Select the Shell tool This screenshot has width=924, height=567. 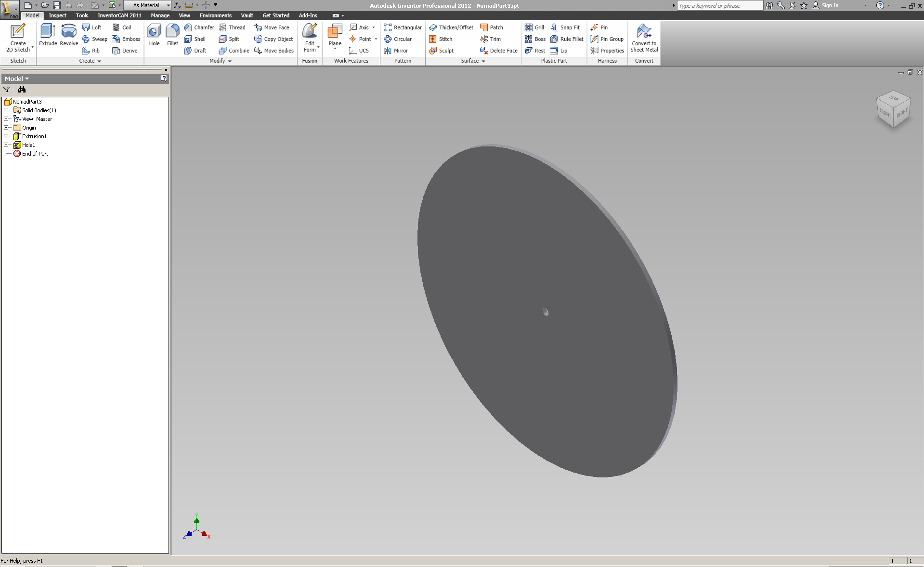pyautogui.click(x=195, y=39)
